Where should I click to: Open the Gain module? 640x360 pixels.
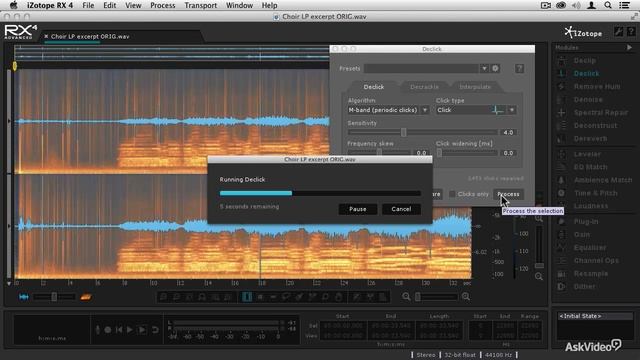pos(582,235)
